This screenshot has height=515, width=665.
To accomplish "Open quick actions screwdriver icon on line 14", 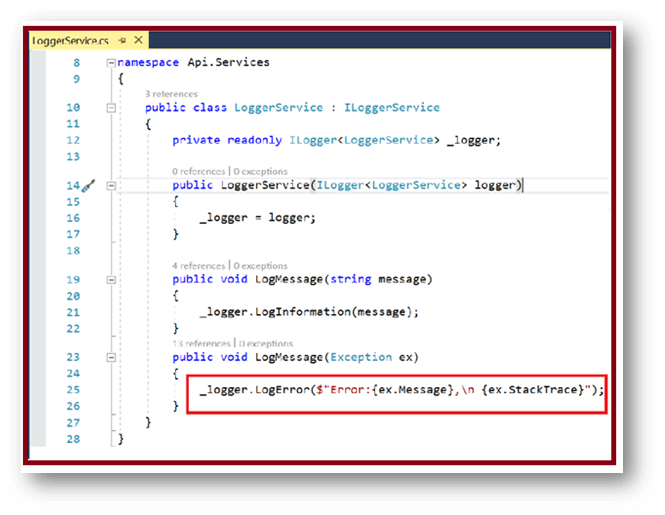I will point(88,185).
